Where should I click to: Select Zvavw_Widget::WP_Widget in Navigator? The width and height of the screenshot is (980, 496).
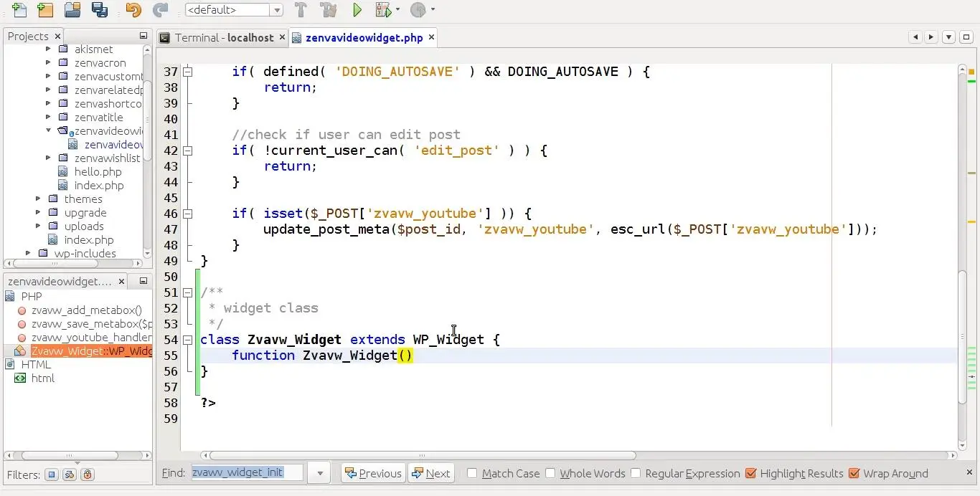[x=91, y=351]
